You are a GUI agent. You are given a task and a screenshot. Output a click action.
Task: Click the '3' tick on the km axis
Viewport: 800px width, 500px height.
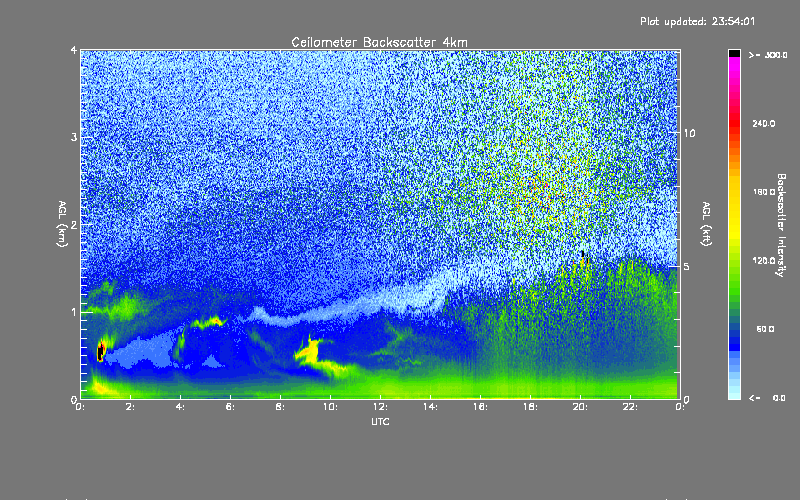click(x=74, y=137)
